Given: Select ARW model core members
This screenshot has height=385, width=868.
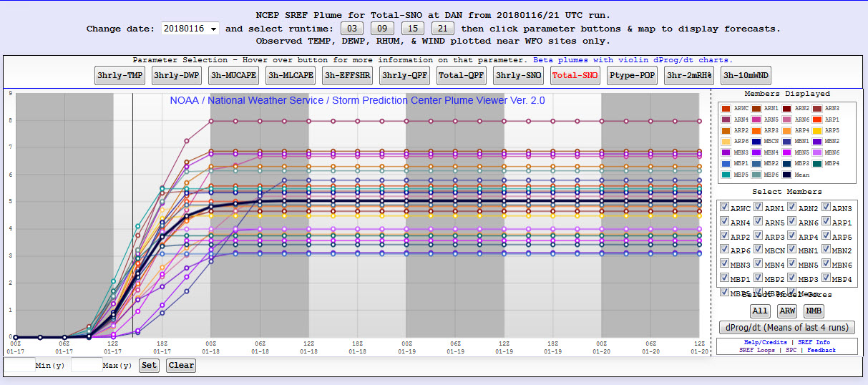Looking at the screenshot, I should click(x=787, y=311).
